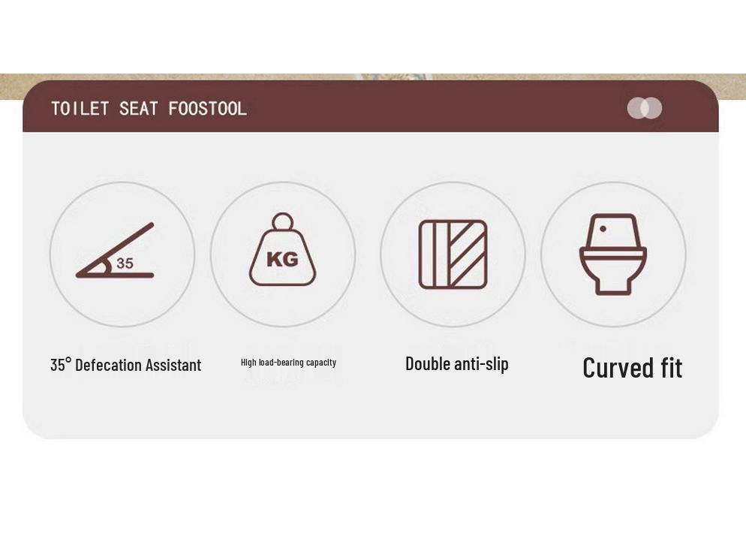Click the overlapping circles icon in header
Screen dimensions: 746x560
click(x=645, y=108)
